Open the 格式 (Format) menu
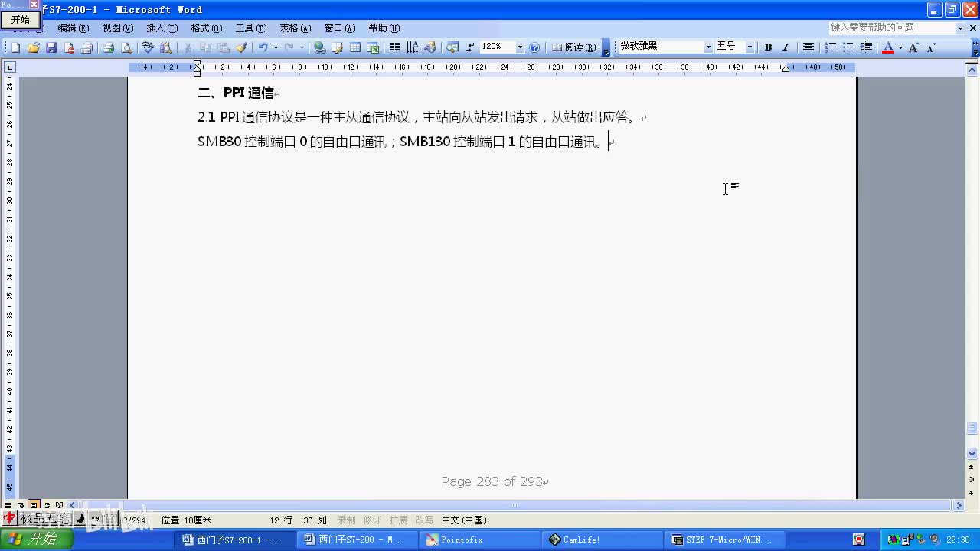Image resolution: width=980 pixels, height=551 pixels. coord(206,28)
